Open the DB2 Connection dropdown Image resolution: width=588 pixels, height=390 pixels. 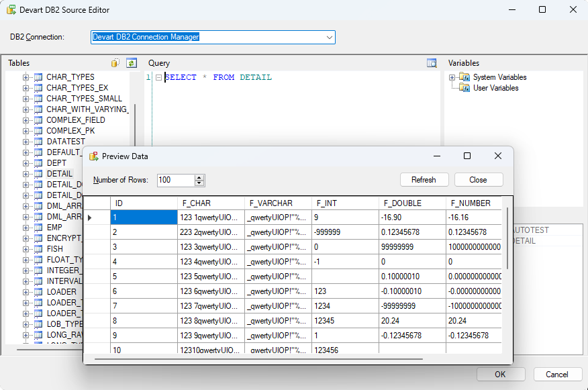click(329, 38)
